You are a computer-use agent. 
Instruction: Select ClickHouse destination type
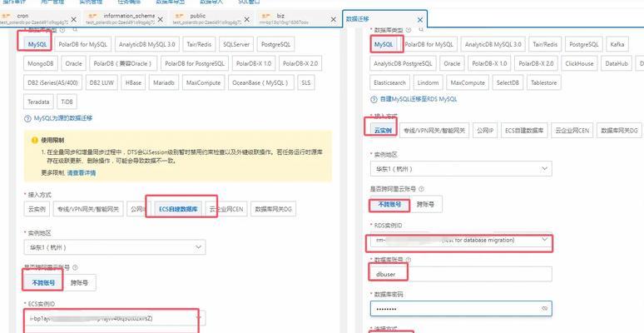(579, 64)
